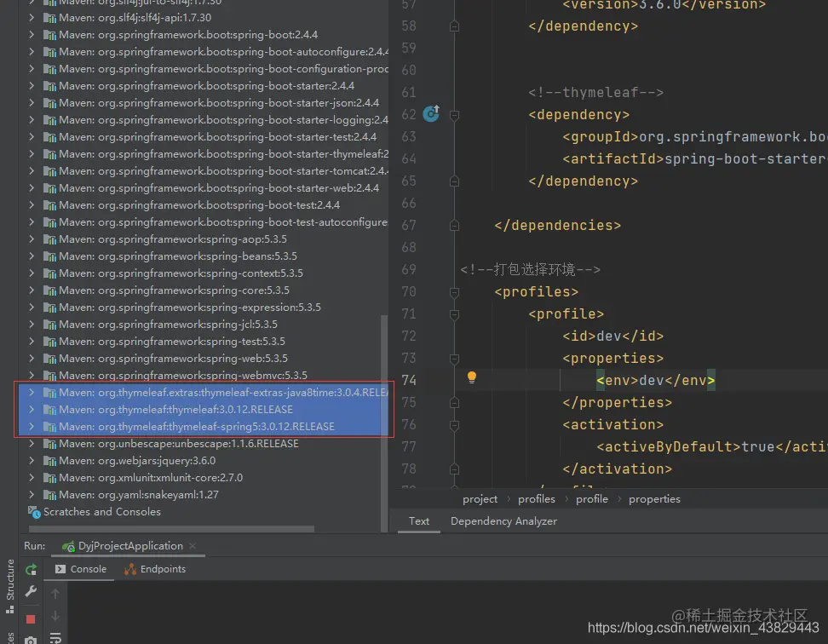Click the fold marker on line 70 profiles
The width and height of the screenshot is (828, 644).
click(454, 292)
